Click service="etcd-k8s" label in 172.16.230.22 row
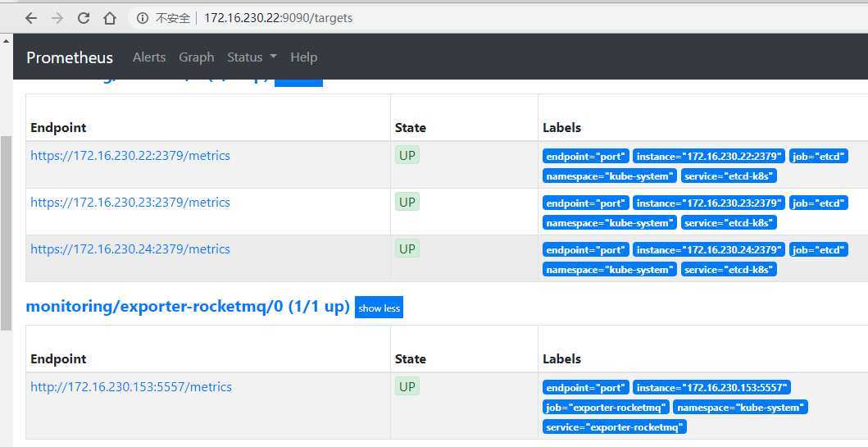 tap(729, 176)
